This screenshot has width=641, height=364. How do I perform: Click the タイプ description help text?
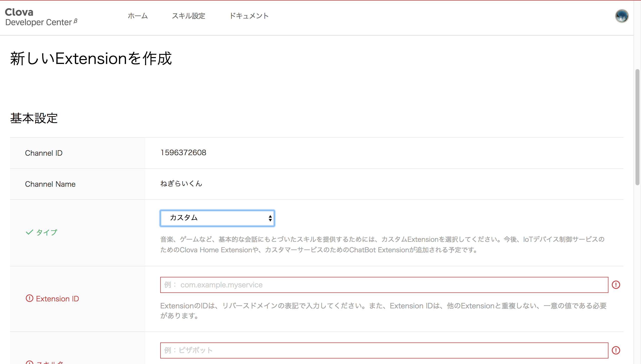(383, 245)
